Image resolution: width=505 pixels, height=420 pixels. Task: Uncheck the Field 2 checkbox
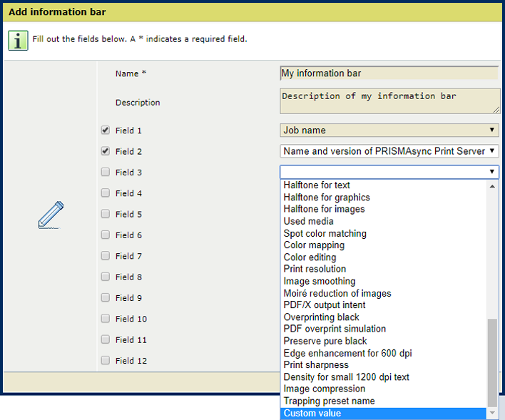click(x=106, y=151)
